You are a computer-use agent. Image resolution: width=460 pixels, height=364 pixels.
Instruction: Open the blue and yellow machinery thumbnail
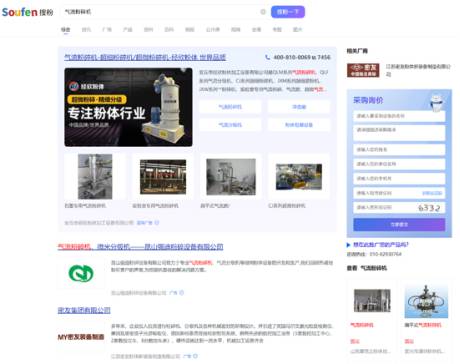point(299,177)
